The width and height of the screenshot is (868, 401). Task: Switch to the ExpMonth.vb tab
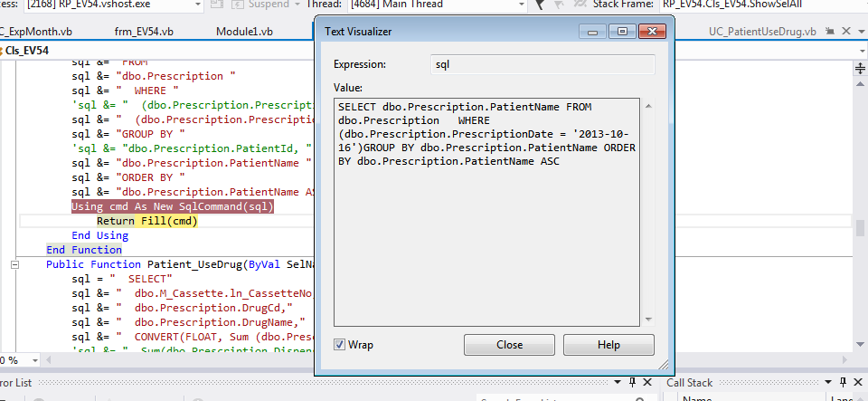pyautogui.click(x=36, y=31)
